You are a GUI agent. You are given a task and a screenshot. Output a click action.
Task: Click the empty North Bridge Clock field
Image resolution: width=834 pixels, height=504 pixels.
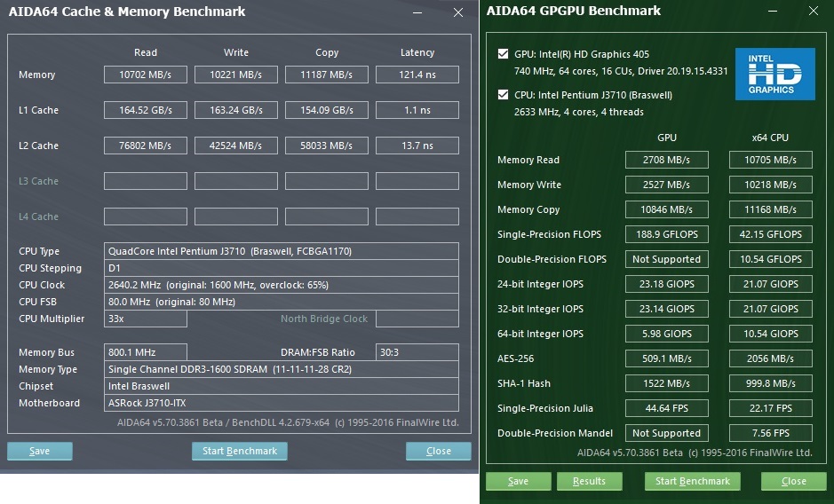click(x=417, y=319)
